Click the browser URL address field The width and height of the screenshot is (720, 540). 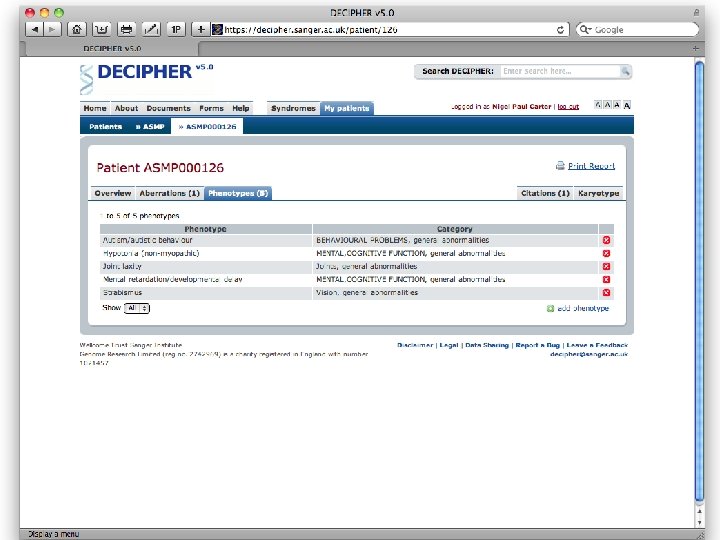389,30
